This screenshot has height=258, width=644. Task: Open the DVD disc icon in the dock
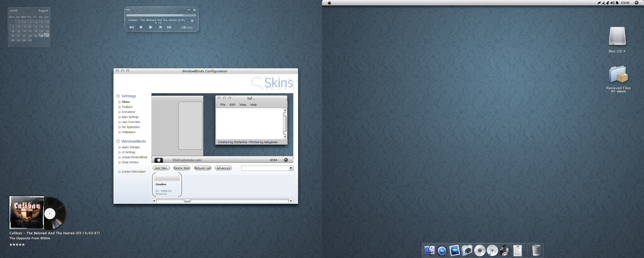point(480,250)
